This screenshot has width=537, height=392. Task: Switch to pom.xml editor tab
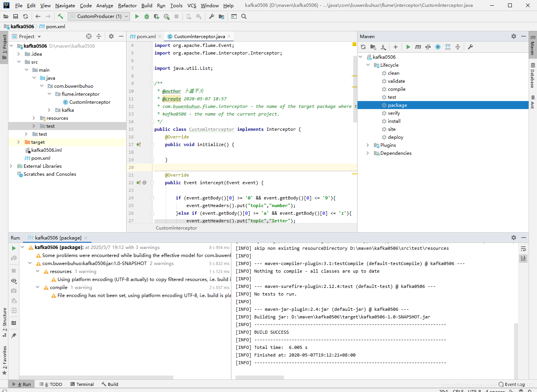[x=146, y=36]
